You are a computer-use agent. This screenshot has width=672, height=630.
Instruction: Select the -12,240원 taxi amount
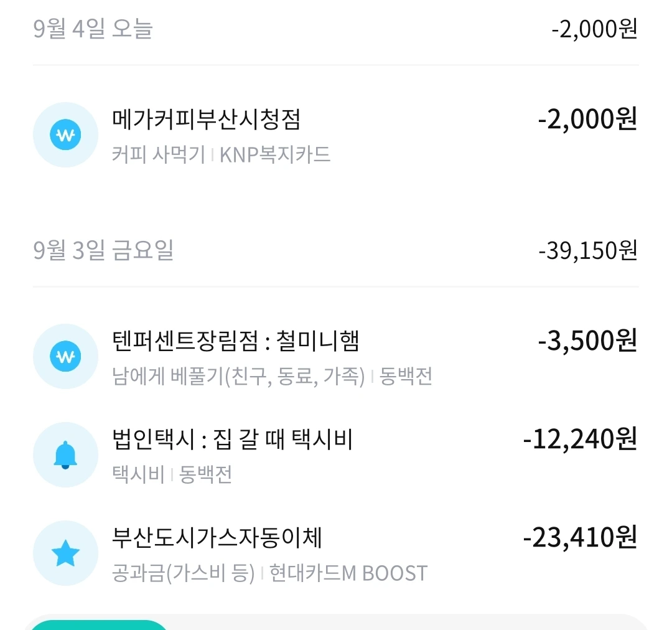pyautogui.click(x=580, y=440)
